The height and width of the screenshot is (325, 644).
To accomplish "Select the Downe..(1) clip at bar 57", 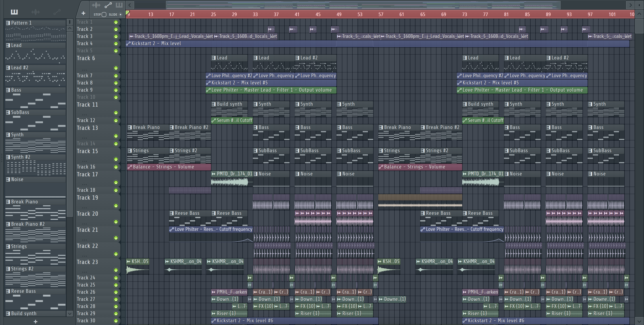I will point(392,299).
